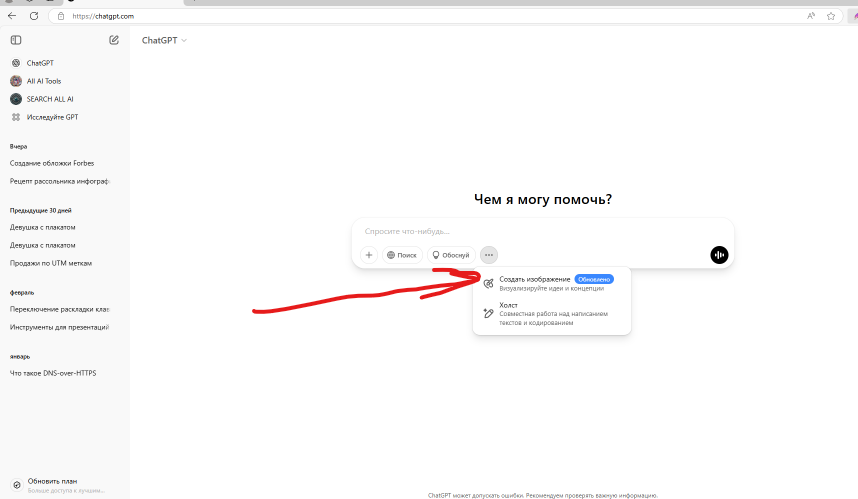858x499 pixels.
Task: Toggle the Обоснуй reasoning button
Action: 451,255
